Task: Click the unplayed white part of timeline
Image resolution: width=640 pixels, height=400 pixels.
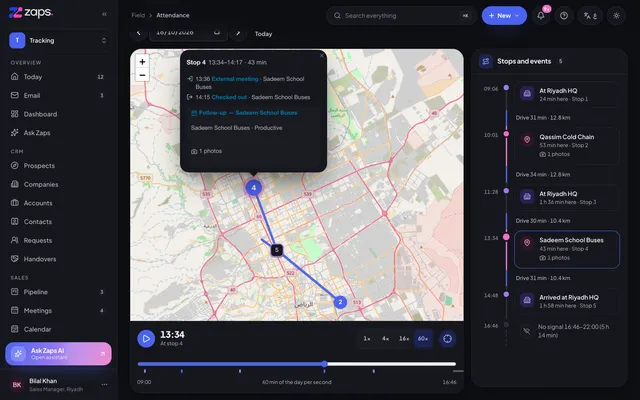Action: [391, 364]
